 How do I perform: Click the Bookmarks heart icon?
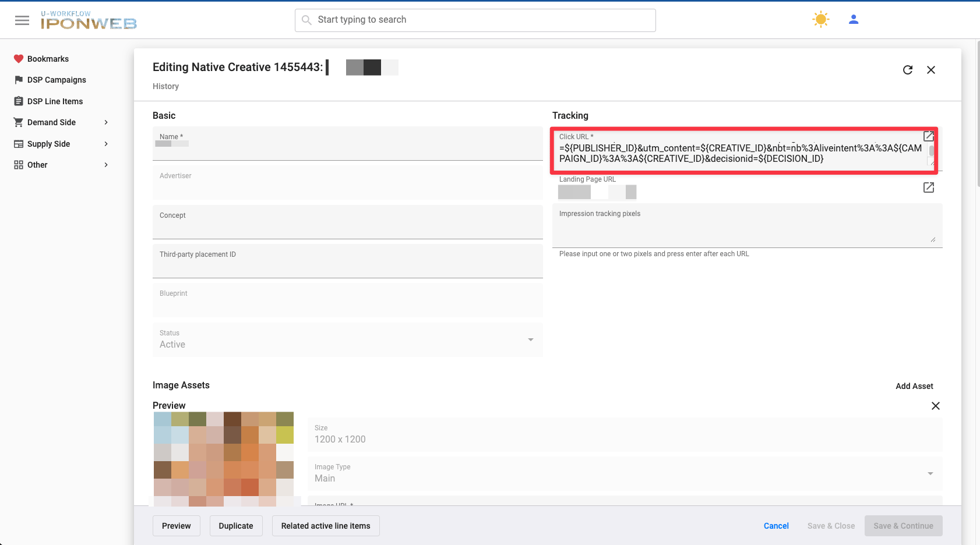(x=19, y=59)
